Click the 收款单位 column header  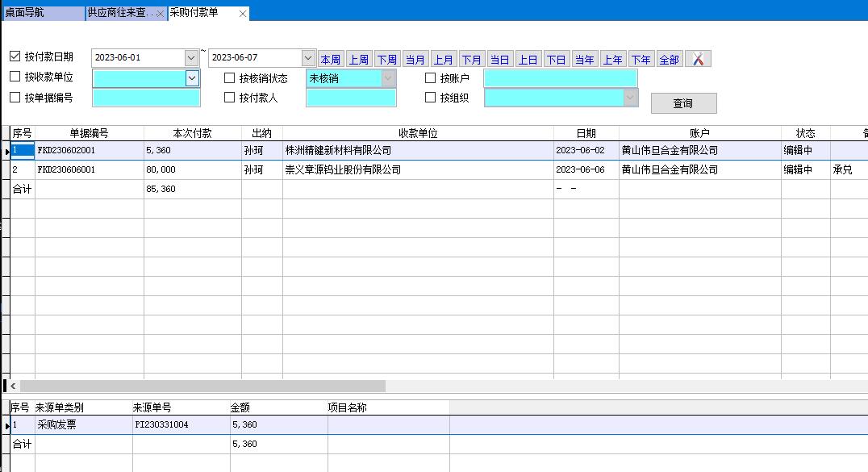[x=418, y=133]
